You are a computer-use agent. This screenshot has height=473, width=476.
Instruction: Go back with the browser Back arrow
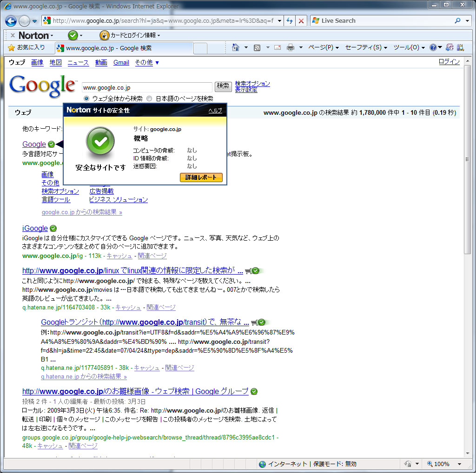pos(11,21)
